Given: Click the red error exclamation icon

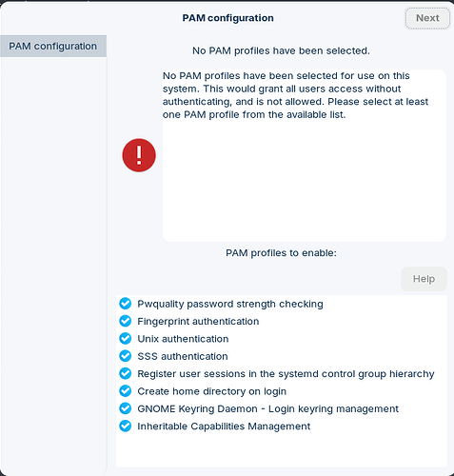Looking at the screenshot, I should pyautogui.click(x=139, y=155).
